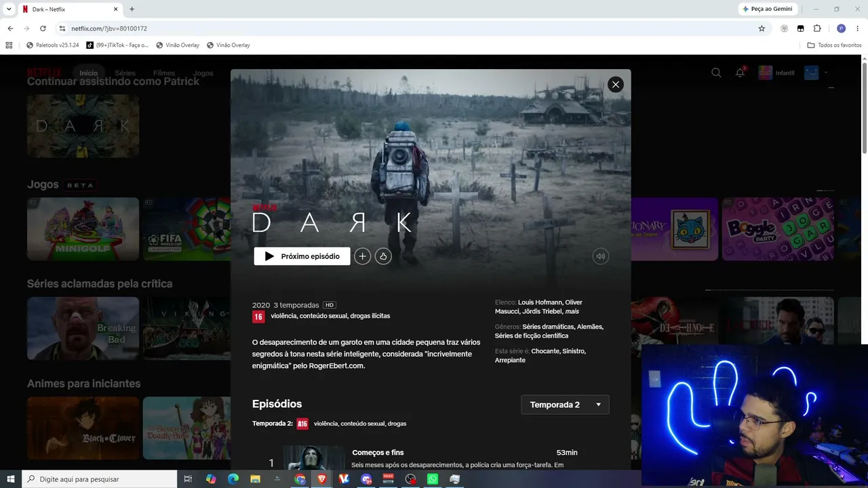Viewport: 868px width, 488px height.
Task: Add Dark to My List
Action: [x=363, y=256]
